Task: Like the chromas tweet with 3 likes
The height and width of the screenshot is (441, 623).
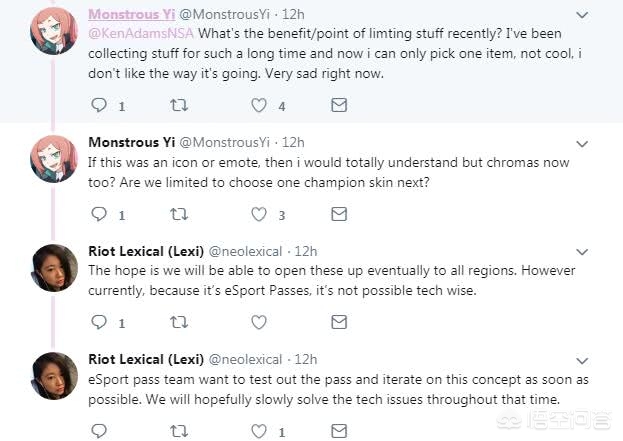Action: tap(259, 214)
